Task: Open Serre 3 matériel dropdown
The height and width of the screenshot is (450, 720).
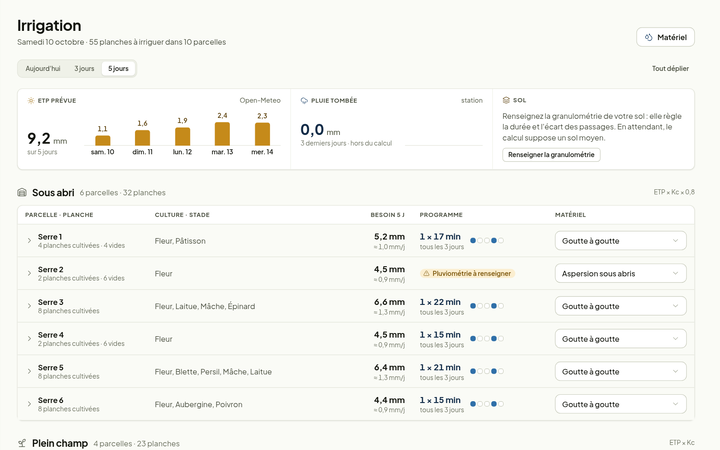Action: [620, 306]
